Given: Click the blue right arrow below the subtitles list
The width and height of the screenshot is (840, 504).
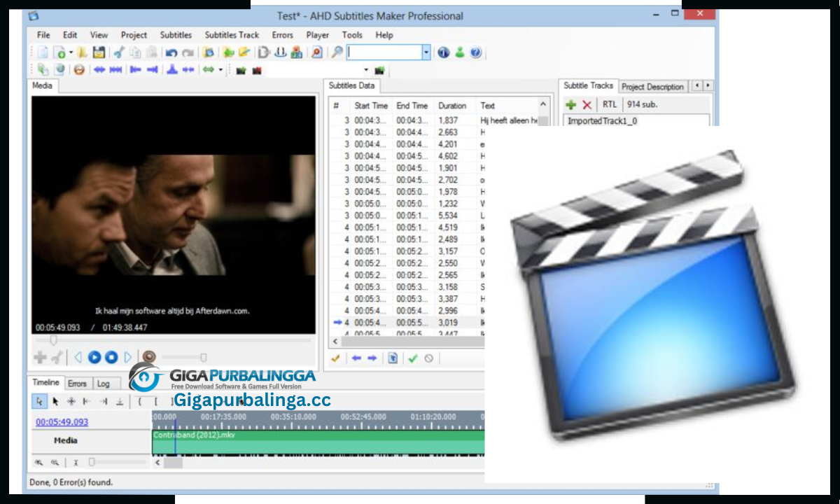Looking at the screenshot, I should pyautogui.click(x=372, y=358).
